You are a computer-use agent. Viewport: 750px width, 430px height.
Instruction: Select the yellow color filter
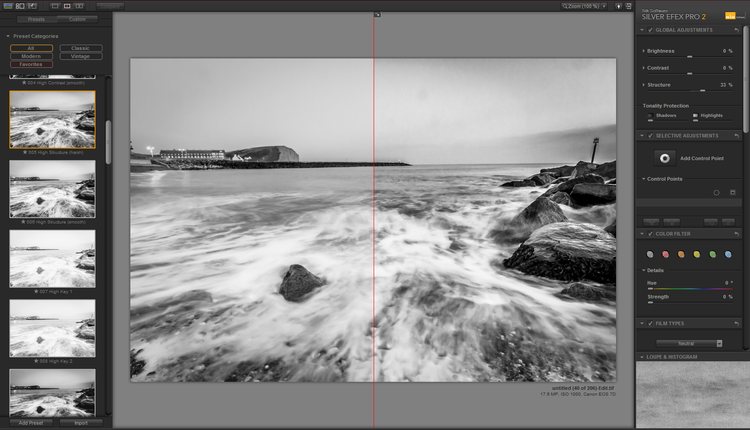pyautogui.click(x=697, y=254)
